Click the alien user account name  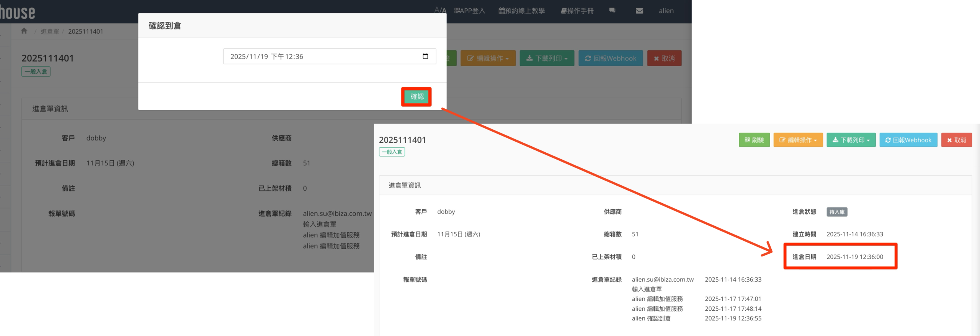pyautogui.click(x=666, y=11)
